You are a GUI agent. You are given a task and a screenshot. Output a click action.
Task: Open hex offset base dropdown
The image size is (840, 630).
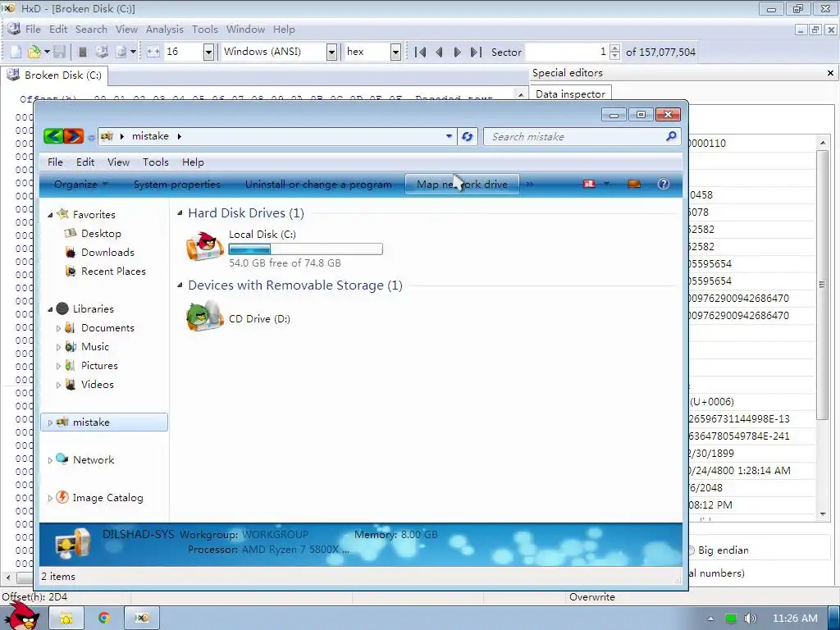click(395, 52)
